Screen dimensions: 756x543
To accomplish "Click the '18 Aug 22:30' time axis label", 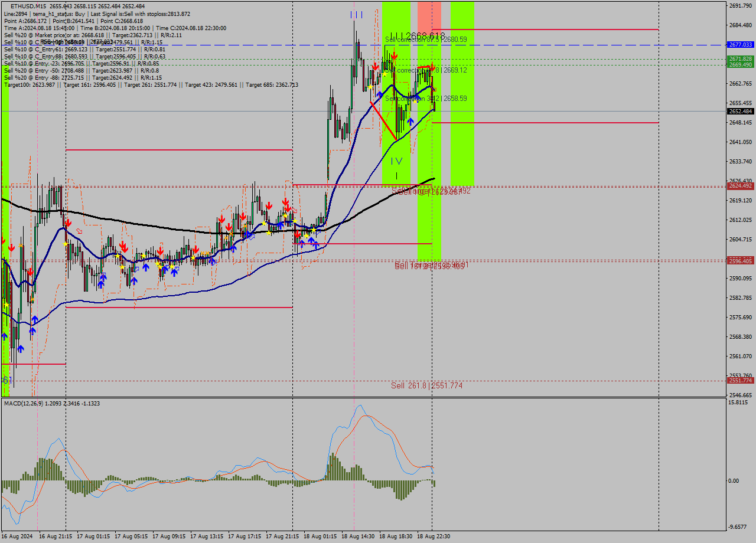I will pos(434,537).
